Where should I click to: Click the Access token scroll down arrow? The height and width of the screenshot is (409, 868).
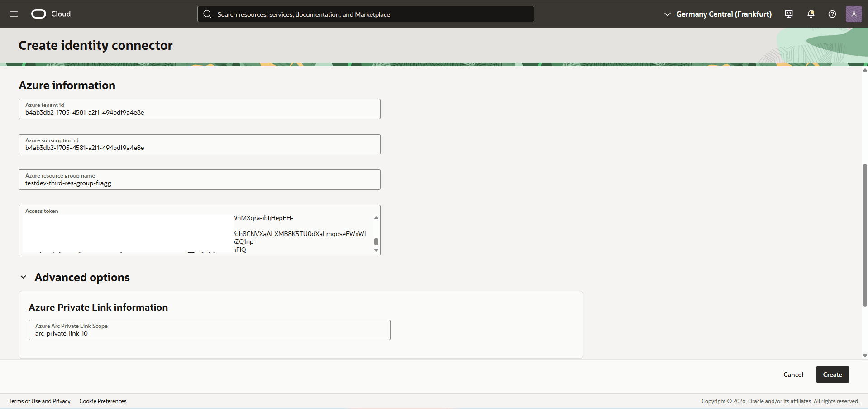pyautogui.click(x=376, y=250)
